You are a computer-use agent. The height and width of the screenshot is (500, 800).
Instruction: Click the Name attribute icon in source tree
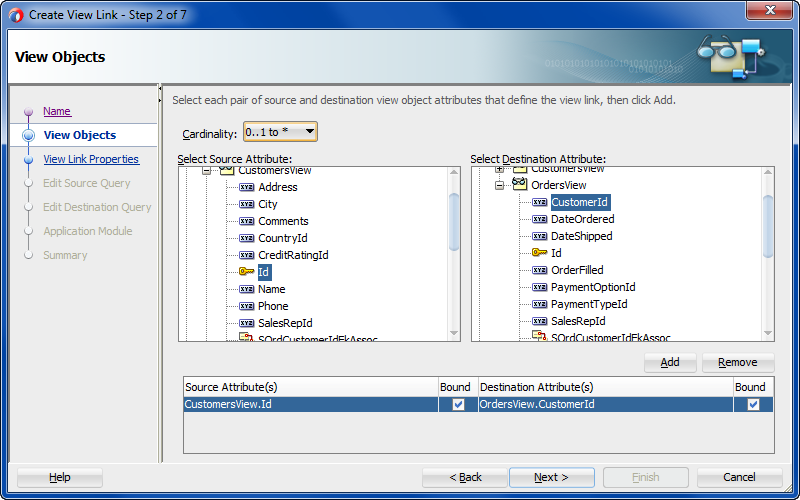[246, 289]
